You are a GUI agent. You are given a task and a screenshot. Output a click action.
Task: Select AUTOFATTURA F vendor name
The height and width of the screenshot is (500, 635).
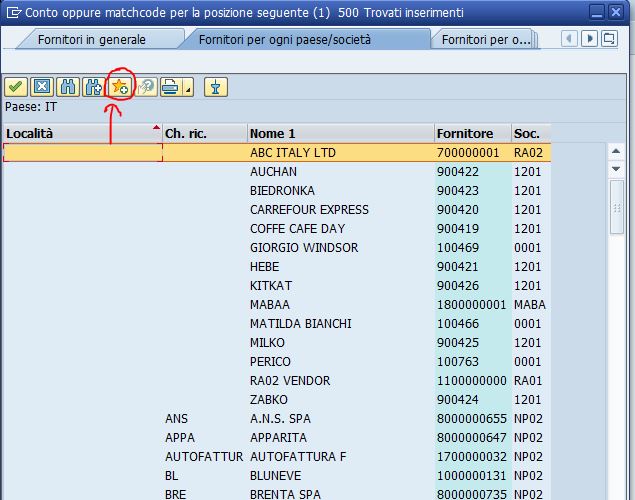(298, 457)
